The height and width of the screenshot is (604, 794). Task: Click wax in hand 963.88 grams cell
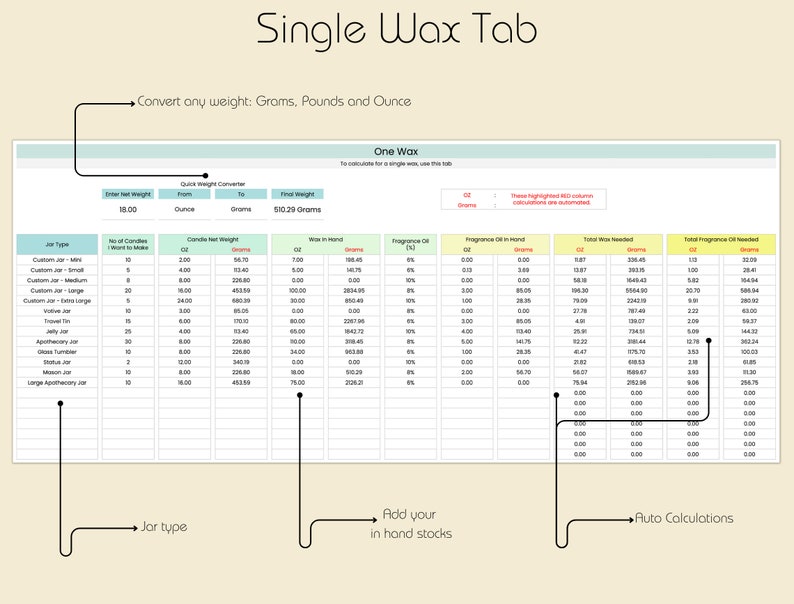[x=354, y=352]
